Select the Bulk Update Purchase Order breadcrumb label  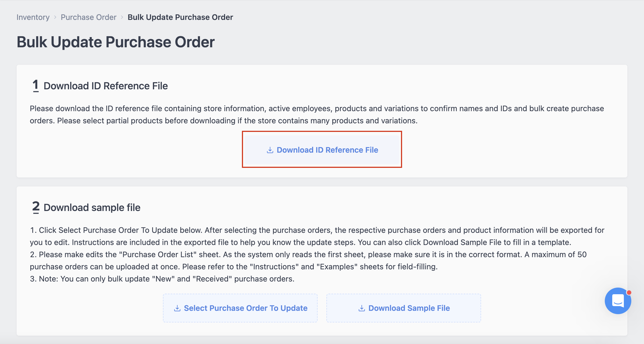click(x=180, y=17)
